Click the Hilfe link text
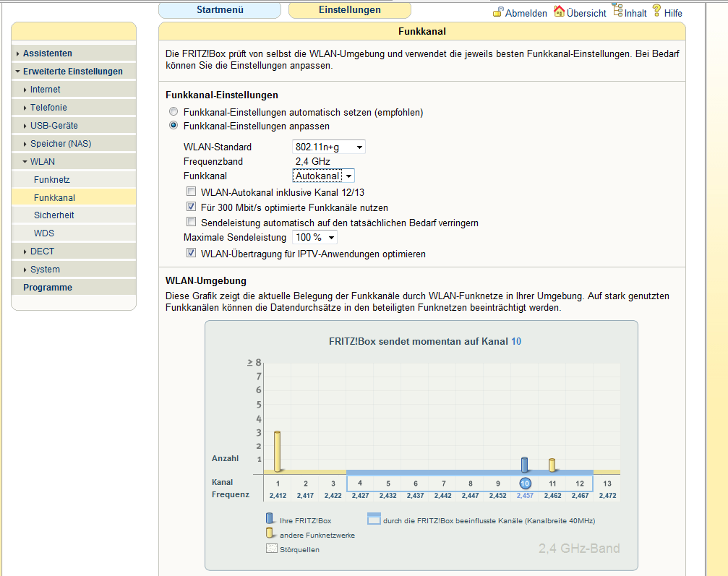This screenshot has width=728, height=576. click(673, 14)
